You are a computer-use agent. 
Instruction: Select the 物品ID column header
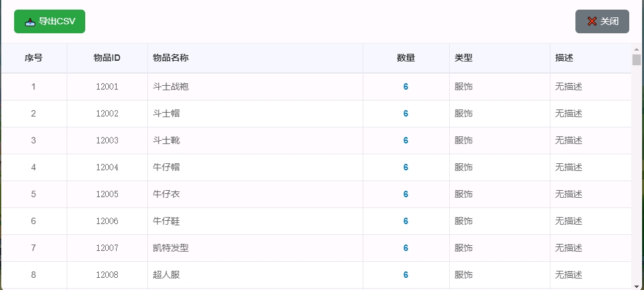tap(107, 58)
